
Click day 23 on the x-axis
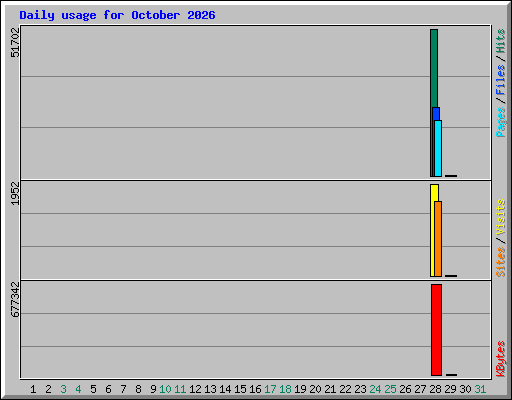coord(360,389)
